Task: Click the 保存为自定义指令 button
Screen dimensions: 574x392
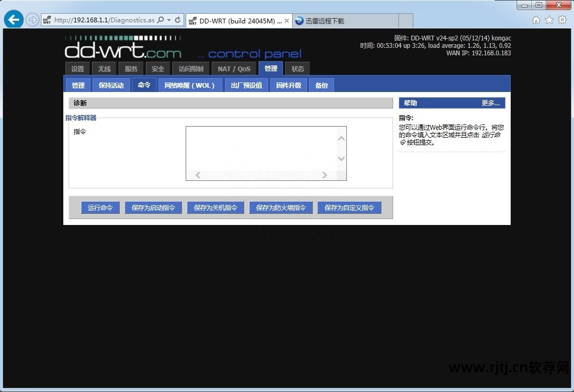Action: click(349, 207)
